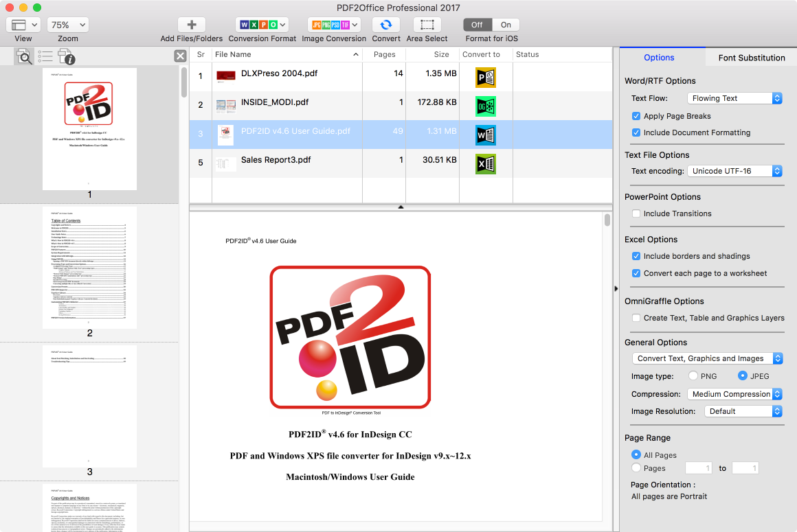Click the page range end input field
Screen dimensions: 797x532
point(745,468)
